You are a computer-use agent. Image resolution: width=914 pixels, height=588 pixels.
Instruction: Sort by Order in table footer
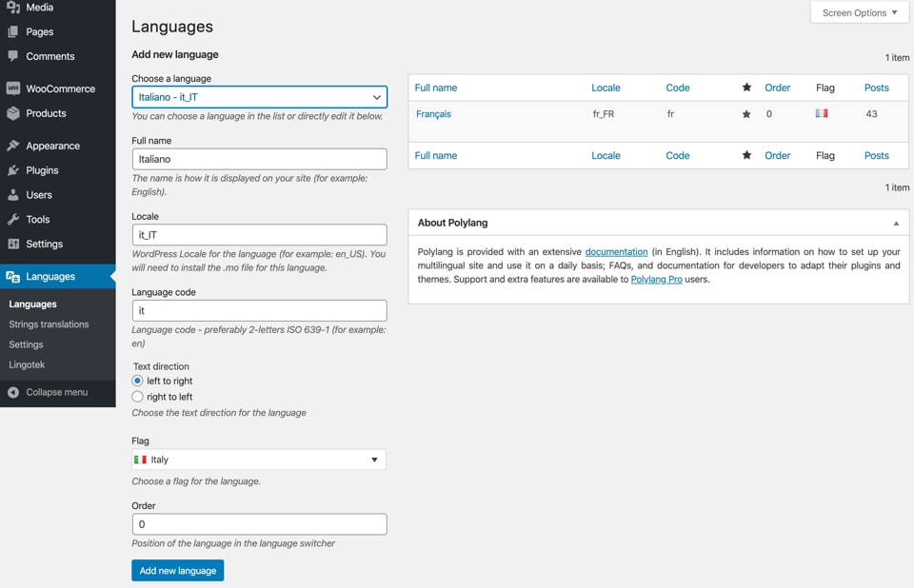coord(778,156)
